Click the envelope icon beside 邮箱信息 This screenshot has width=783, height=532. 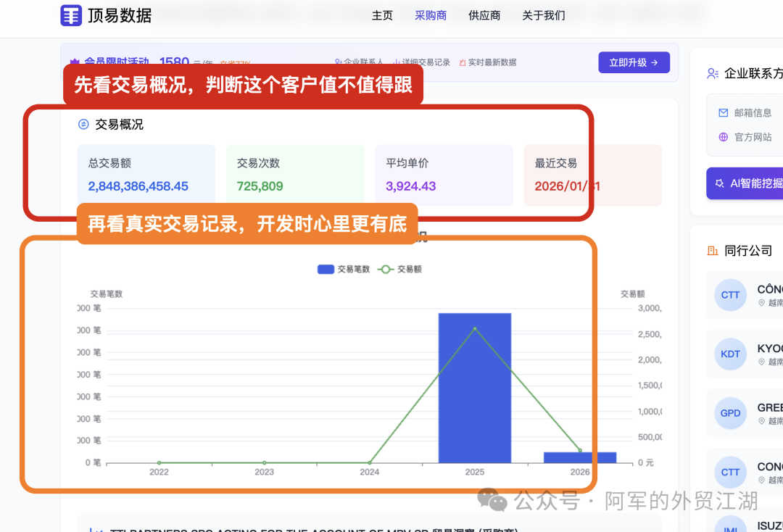click(x=723, y=113)
